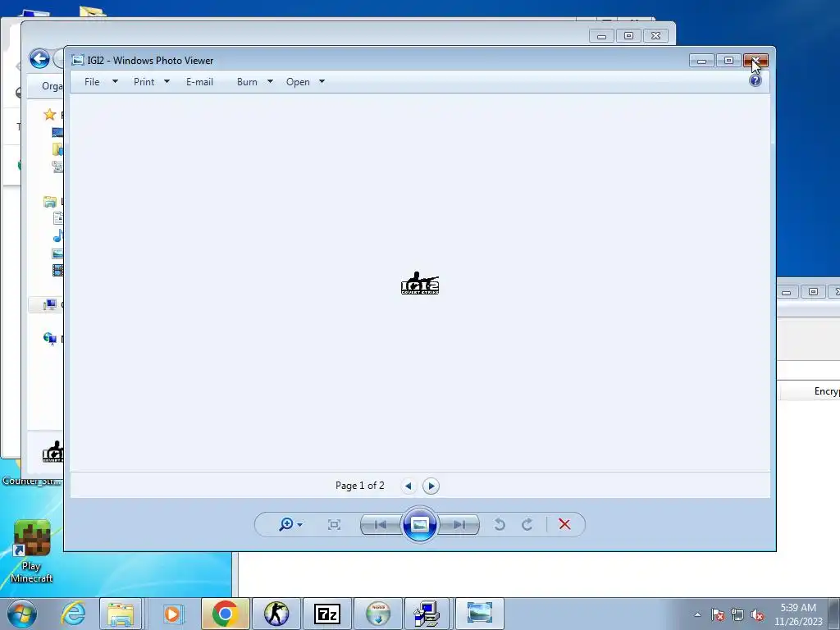Viewport: 840px width, 630px height.
Task: Open the computer setup taskbar icon
Action: point(427,614)
